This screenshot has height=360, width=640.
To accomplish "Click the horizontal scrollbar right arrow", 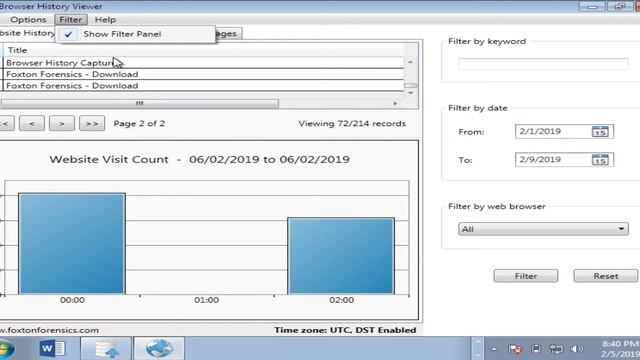I will [x=395, y=103].
